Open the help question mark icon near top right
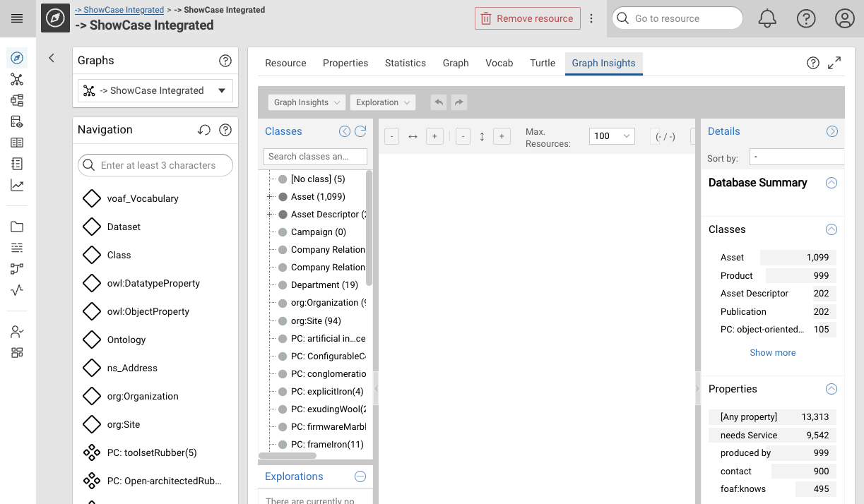 [x=806, y=18]
